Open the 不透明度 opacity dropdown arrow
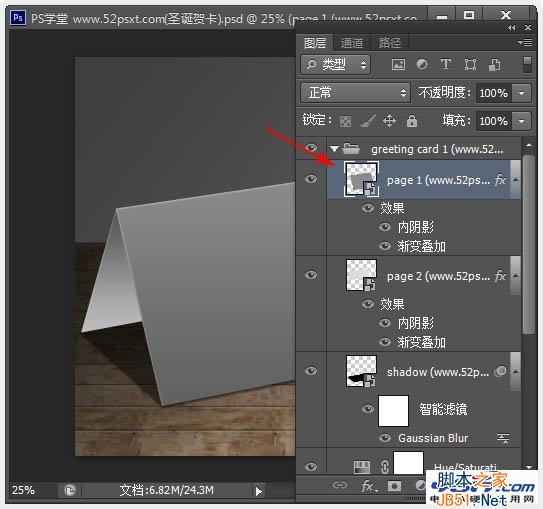Image resolution: width=543 pixels, height=509 pixels. (521, 93)
